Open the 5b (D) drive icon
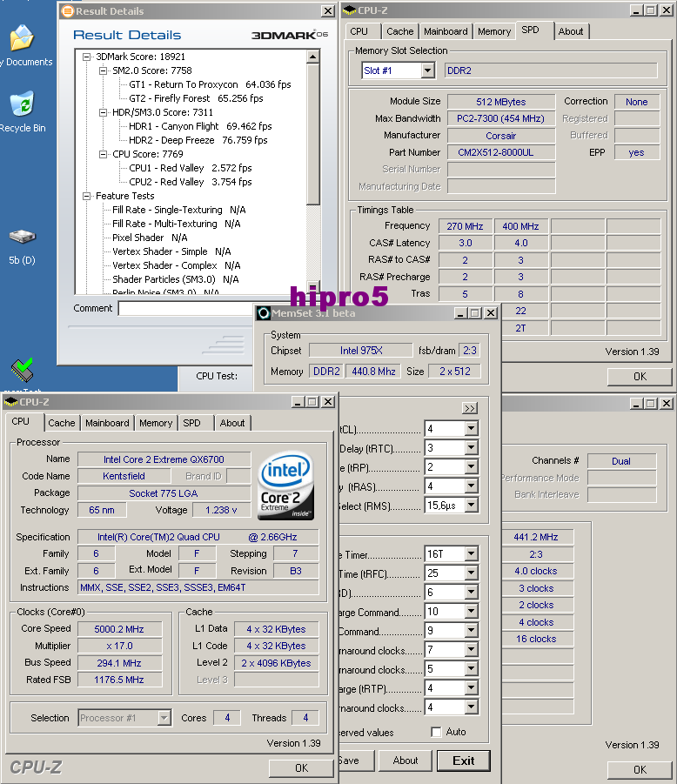The height and width of the screenshot is (784, 677). click(22, 236)
